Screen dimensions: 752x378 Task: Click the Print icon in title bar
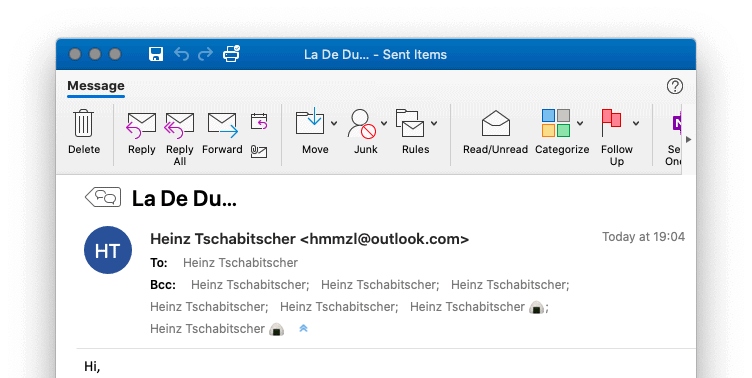click(231, 54)
